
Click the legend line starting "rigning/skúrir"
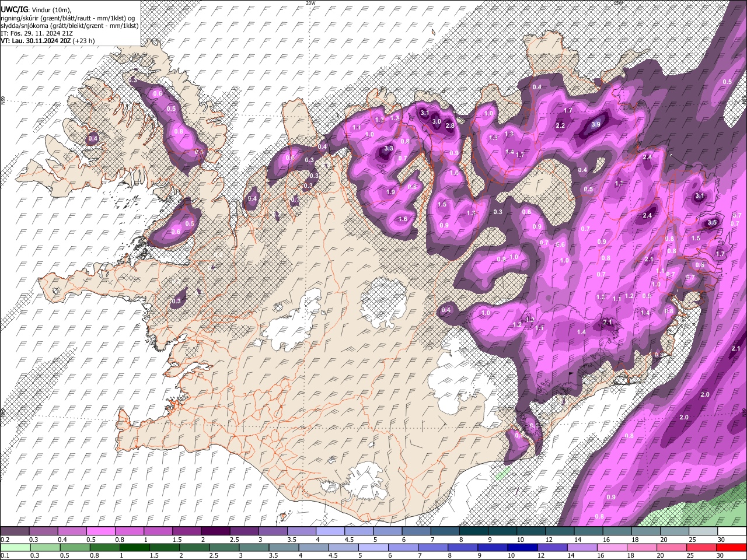point(69,17)
